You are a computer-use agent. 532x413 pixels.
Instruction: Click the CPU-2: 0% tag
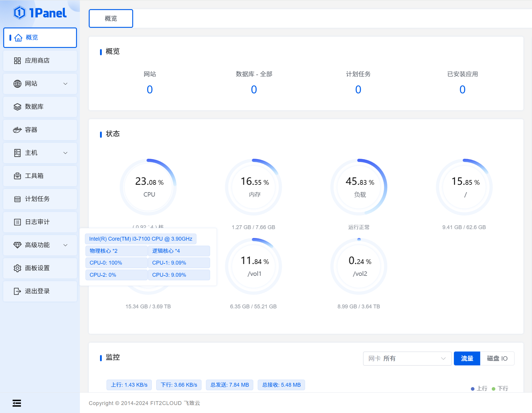click(116, 275)
